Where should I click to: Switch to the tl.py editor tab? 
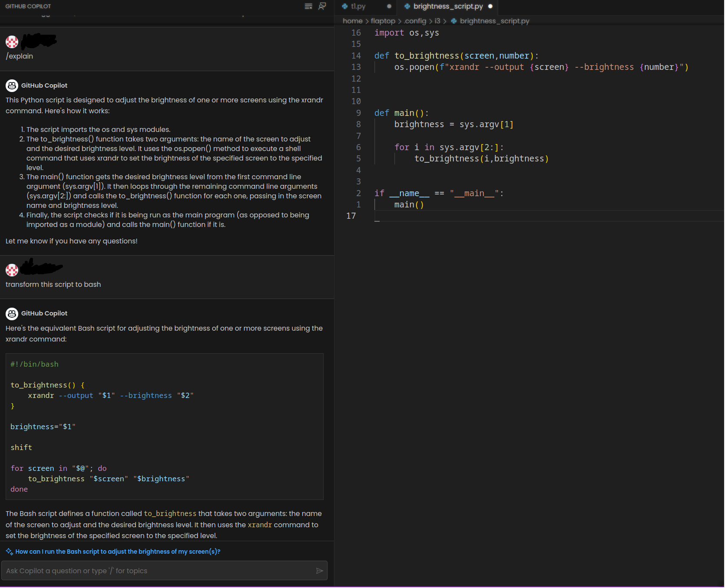coord(358,7)
